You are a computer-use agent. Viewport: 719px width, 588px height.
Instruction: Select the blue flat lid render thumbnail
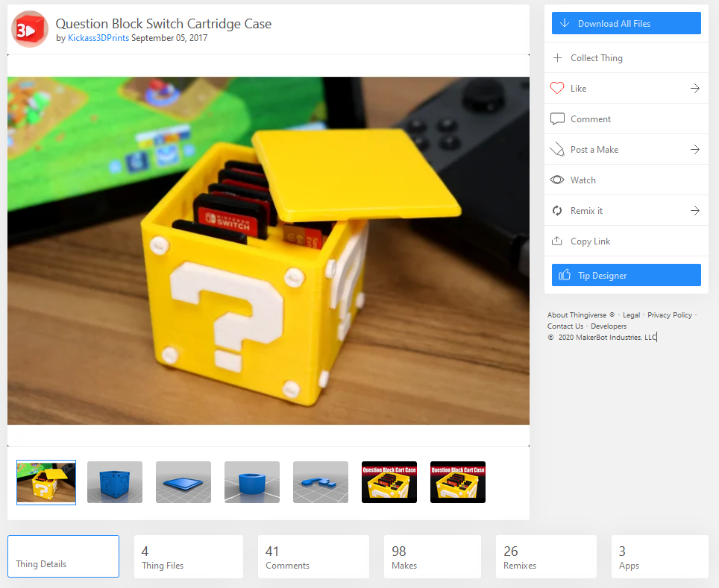coord(183,482)
